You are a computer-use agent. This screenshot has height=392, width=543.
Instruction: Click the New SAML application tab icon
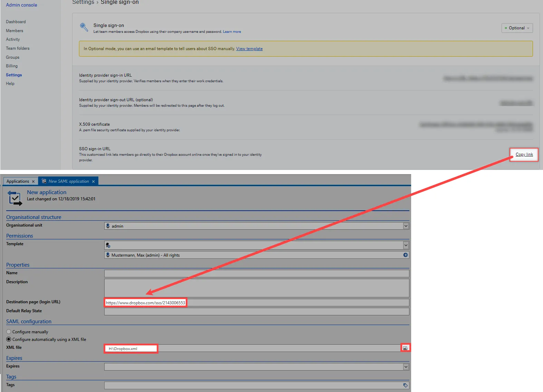(x=44, y=181)
